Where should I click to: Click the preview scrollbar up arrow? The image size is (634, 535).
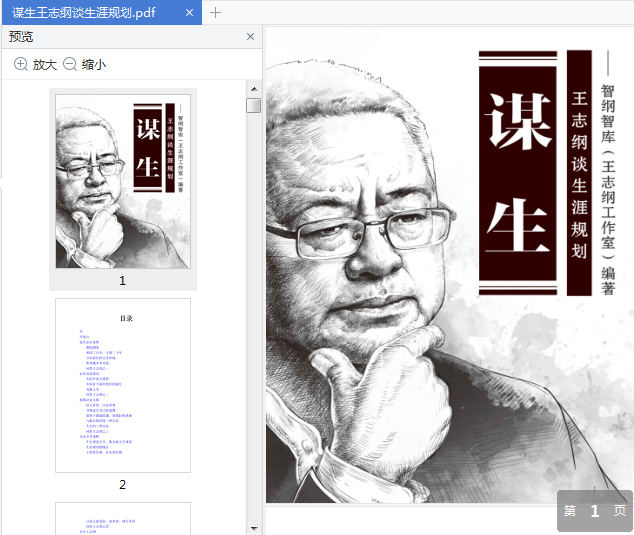254,89
